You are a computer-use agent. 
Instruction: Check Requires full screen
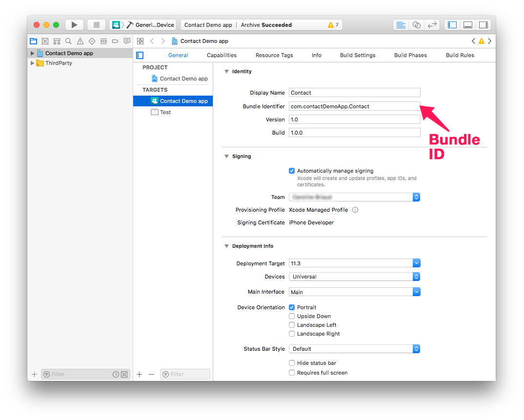[292, 373]
